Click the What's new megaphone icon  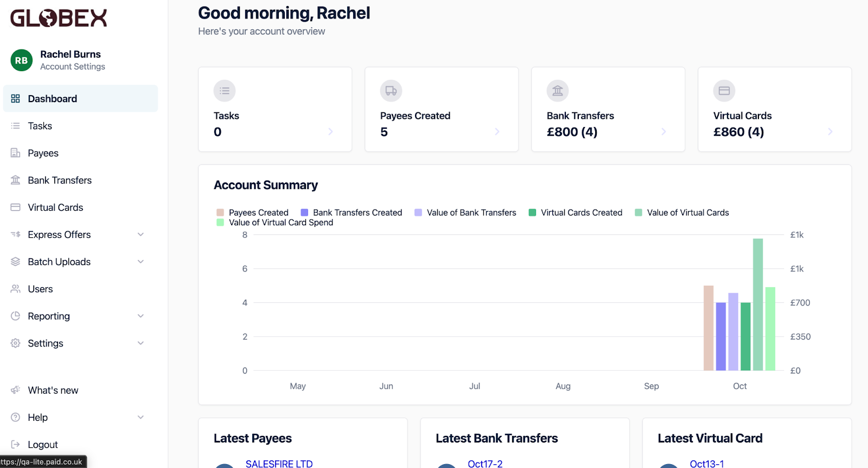click(16, 390)
